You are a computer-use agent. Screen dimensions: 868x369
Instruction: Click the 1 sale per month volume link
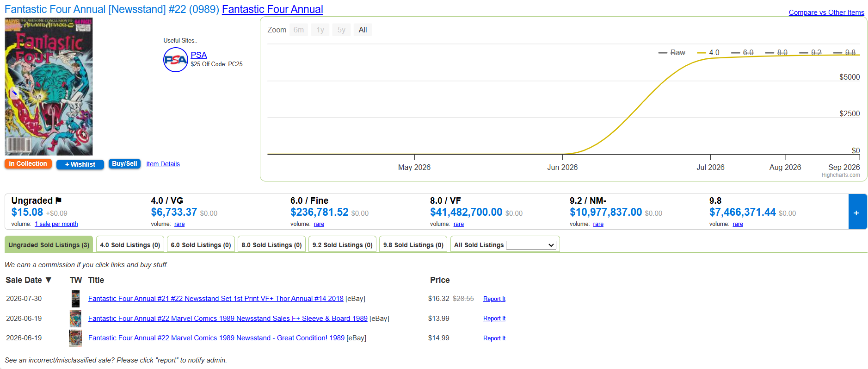(x=56, y=224)
